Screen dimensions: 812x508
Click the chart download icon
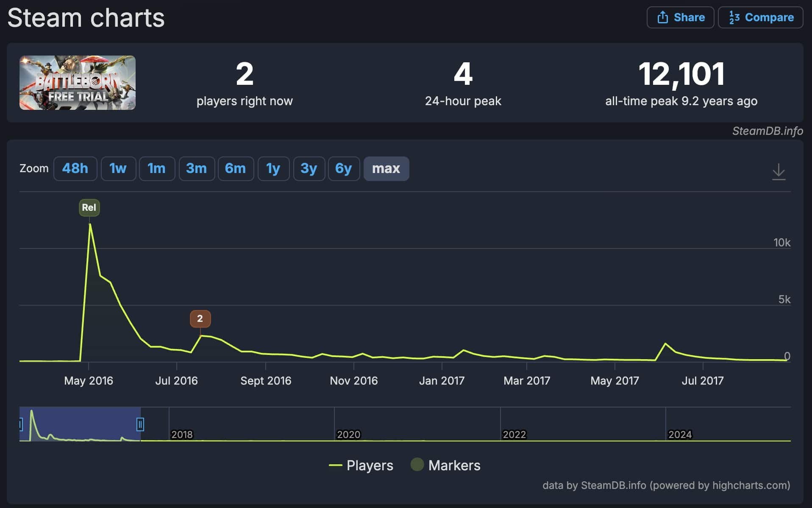click(779, 172)
